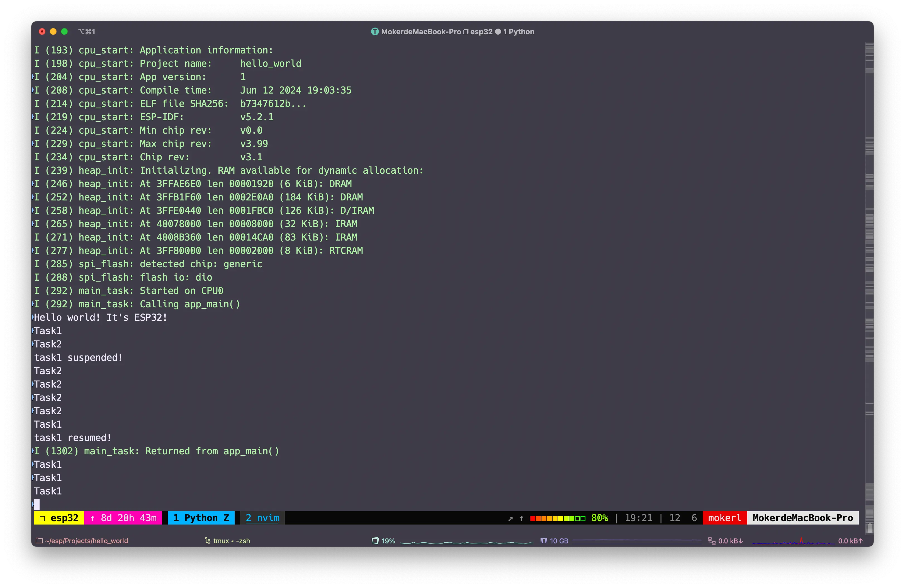Screen dimensions: 905x588
Task: Click the 19% CPU value
Action: (388, 540)
